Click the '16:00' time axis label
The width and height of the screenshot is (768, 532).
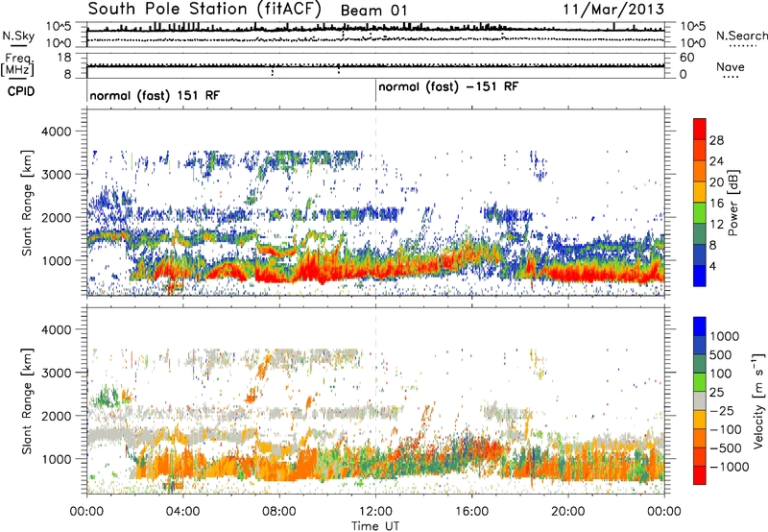pyautogui.click(x=471, y=512)
